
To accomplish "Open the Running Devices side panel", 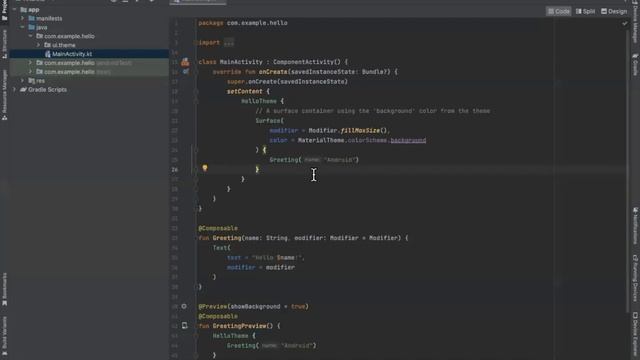I will click(x=635, y=278).
